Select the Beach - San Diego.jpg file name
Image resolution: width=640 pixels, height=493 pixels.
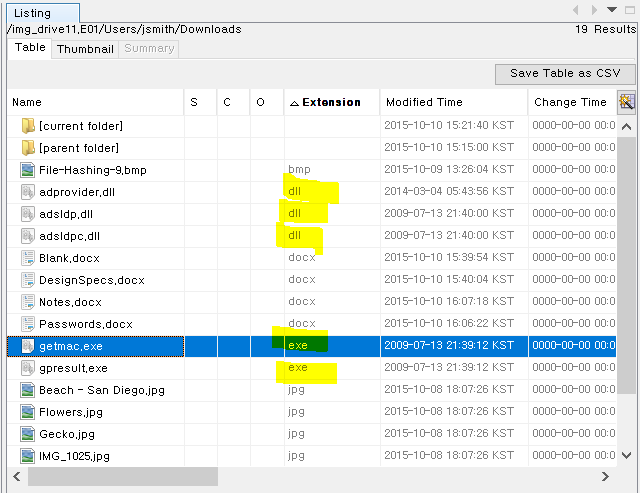(x=102, y=391)
